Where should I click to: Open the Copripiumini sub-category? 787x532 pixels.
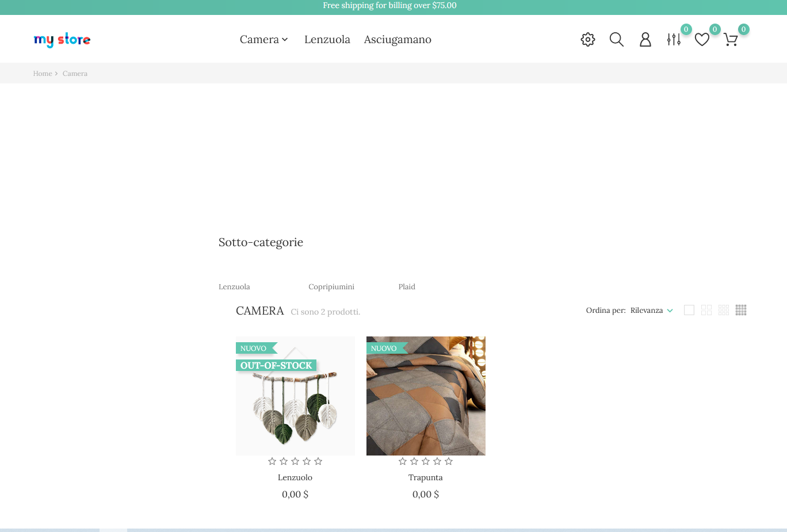331,286
